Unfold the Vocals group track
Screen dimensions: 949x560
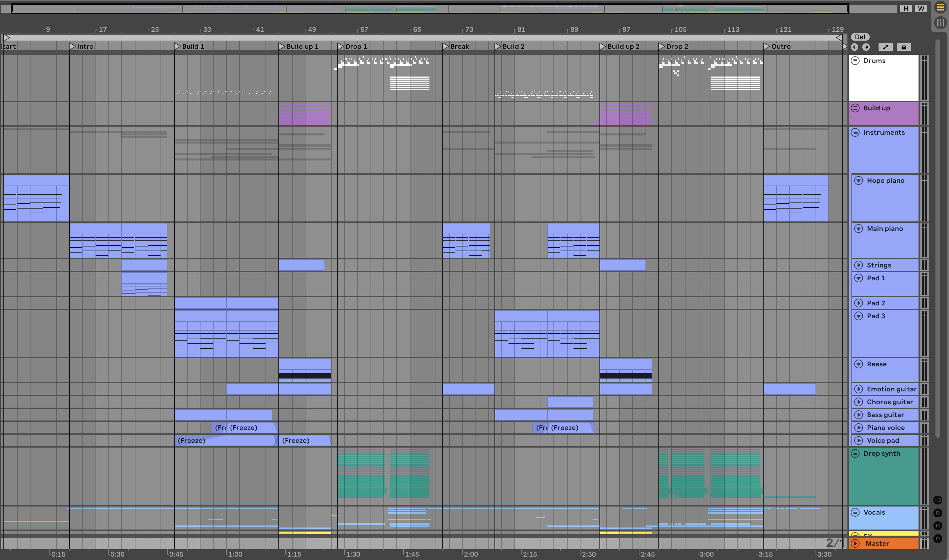tap(856, 513)
